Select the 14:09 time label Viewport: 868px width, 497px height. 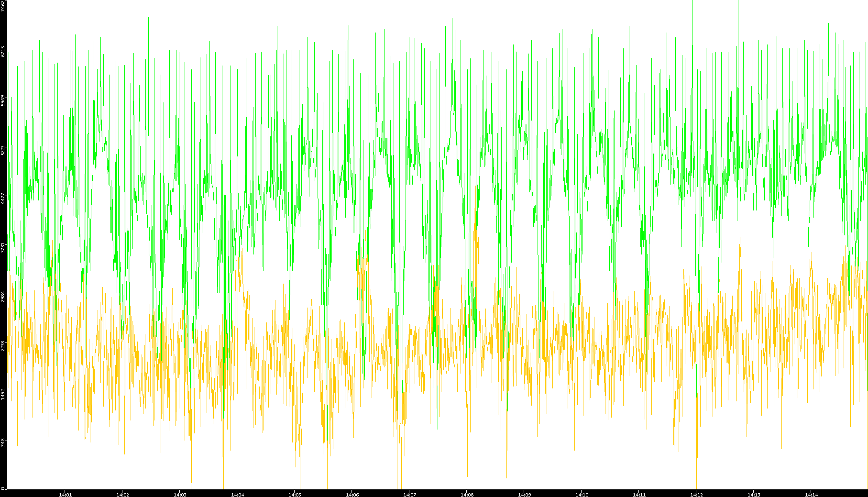click(524, 494)
